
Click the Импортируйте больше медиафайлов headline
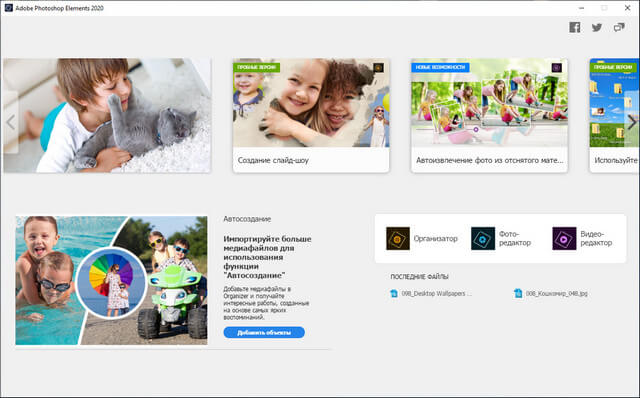267,257
